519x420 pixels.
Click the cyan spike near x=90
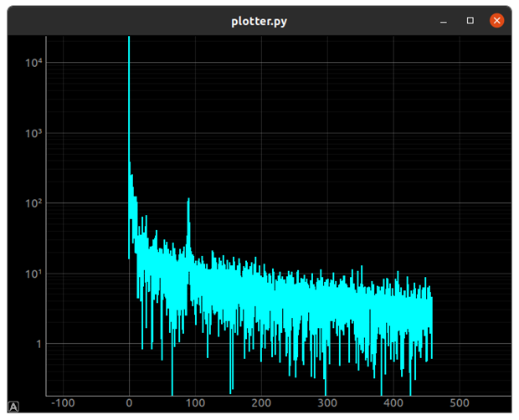tap(188, 209)
